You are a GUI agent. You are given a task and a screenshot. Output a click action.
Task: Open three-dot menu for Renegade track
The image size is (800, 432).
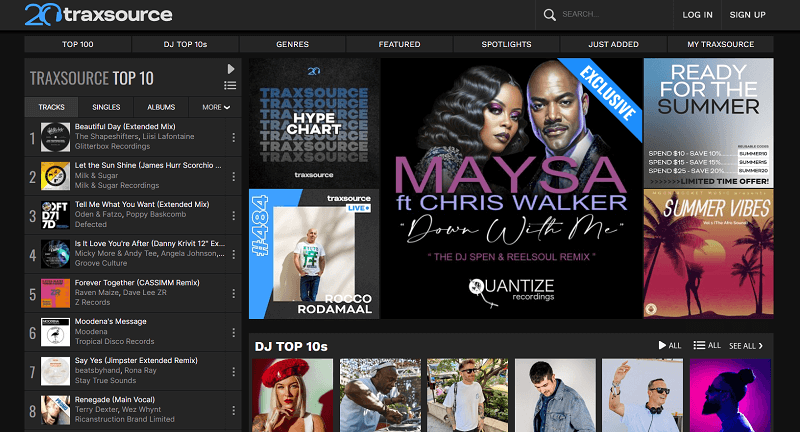(x=234, y=410)
